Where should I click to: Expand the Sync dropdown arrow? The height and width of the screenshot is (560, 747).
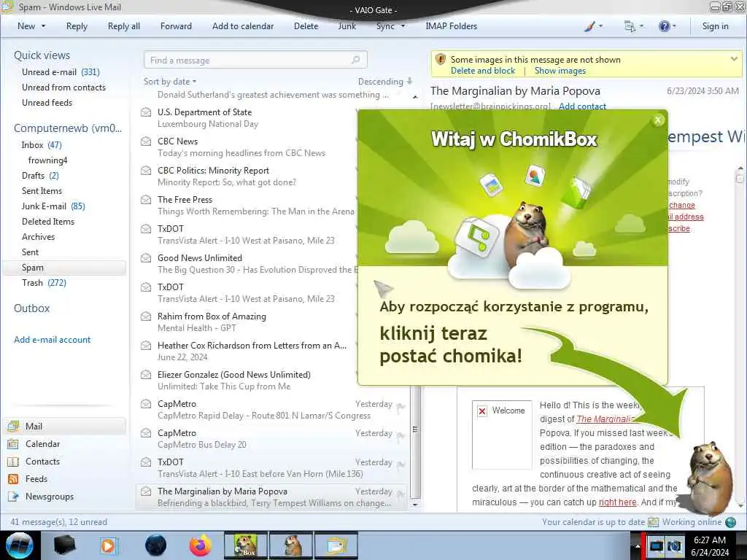pyautogui.click(x=403, y=26)
